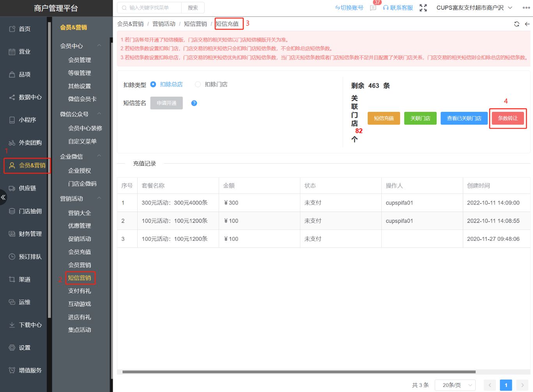This screenshot has width=533, height=392.
Task: Select the 外卖团购 bicycle icon
Action: coord(12,143)
